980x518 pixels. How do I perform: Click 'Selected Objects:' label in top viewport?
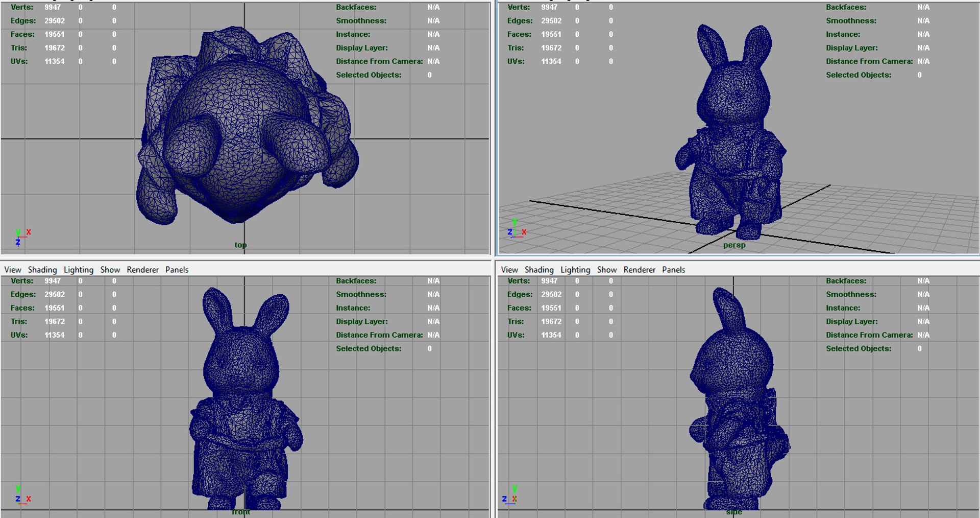(x=369, y=75)
